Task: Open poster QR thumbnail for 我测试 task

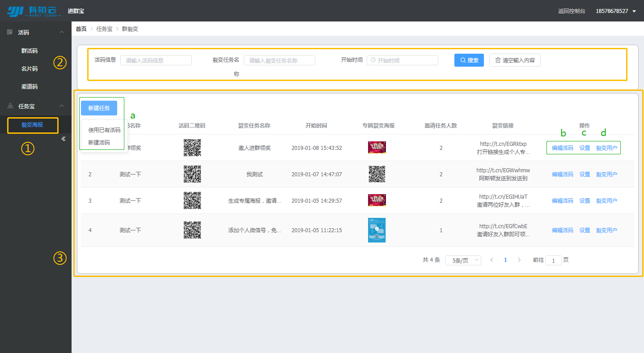Action: (x=377, y=174)
